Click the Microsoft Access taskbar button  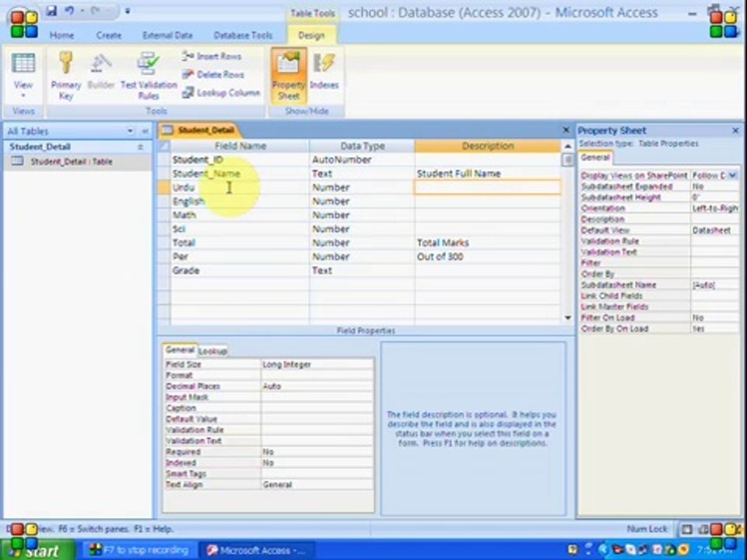tap(258, 551)
